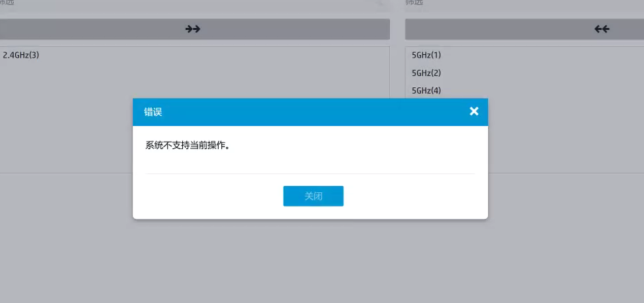Screen dimensions: 644x303
Task: Click white dialog area beside 关闭 button
Action: coord(406,196)
